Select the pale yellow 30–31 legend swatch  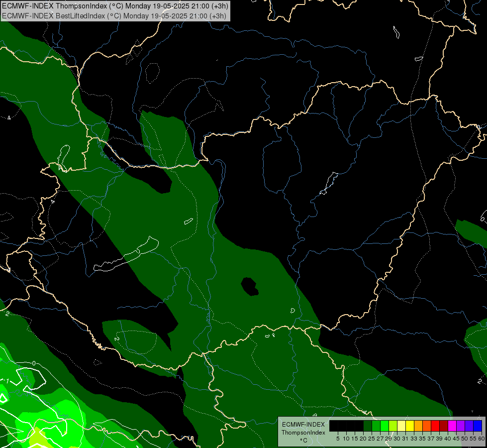pyautogui.click(x=401, y=426)
